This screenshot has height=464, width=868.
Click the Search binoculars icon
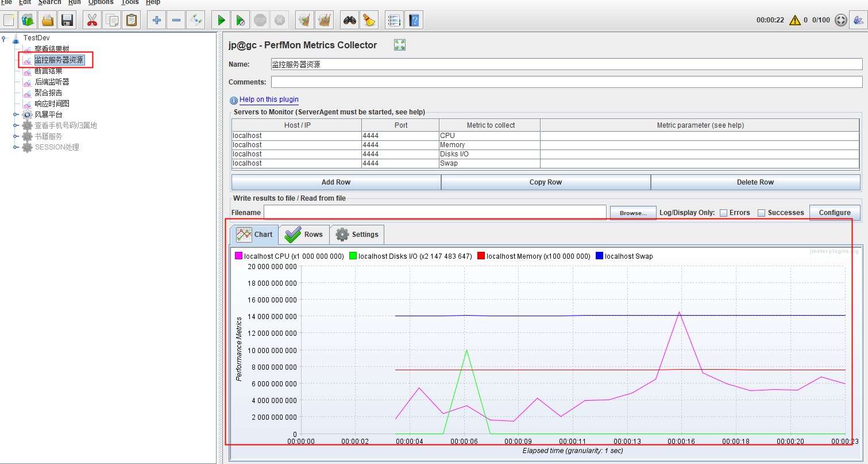click(349, 21)
